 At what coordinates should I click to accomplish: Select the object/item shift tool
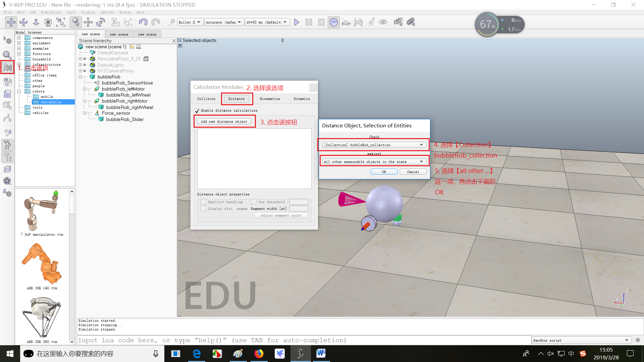point(88,22)
